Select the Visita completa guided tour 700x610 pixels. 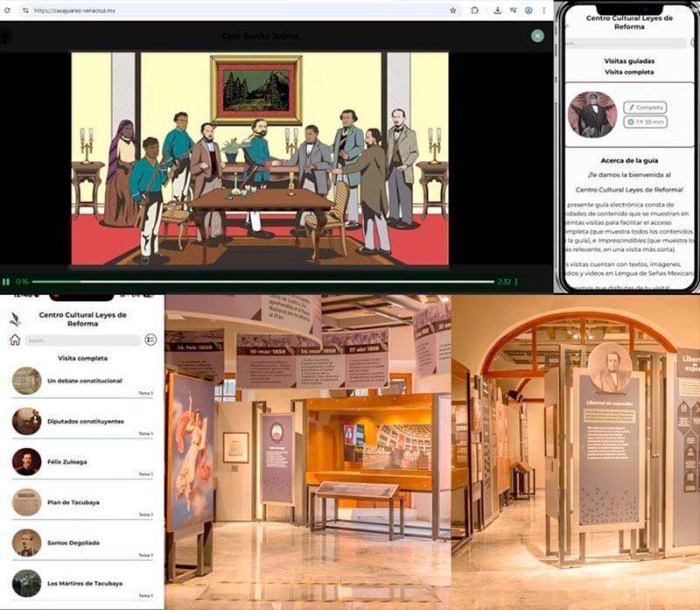point(628,72)
